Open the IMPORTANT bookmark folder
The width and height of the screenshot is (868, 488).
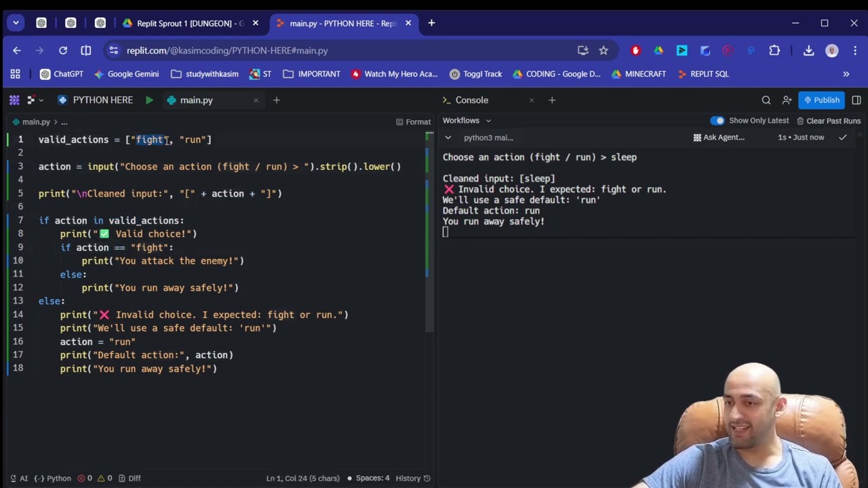[x=311, y=74]
